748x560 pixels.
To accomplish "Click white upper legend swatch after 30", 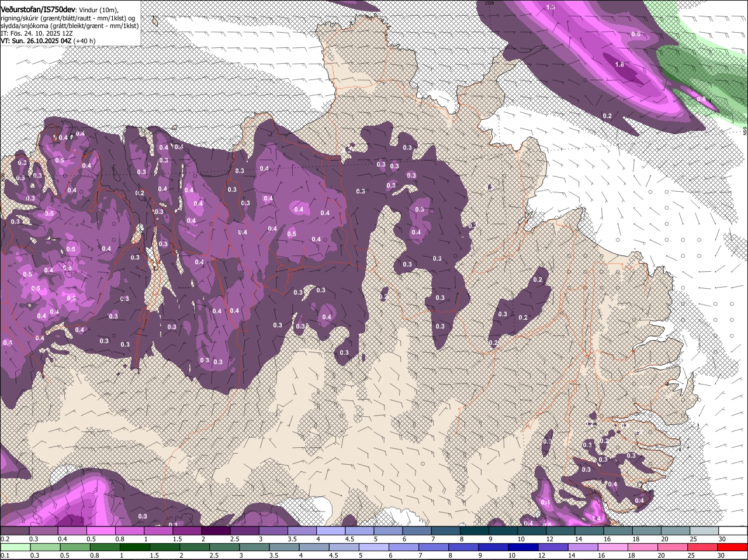I will 732,530.
